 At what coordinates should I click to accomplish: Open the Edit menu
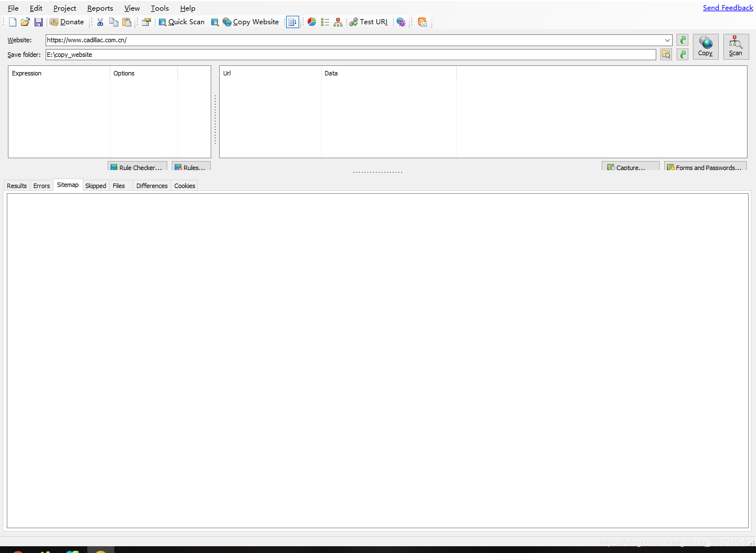(x=36, y=8)
